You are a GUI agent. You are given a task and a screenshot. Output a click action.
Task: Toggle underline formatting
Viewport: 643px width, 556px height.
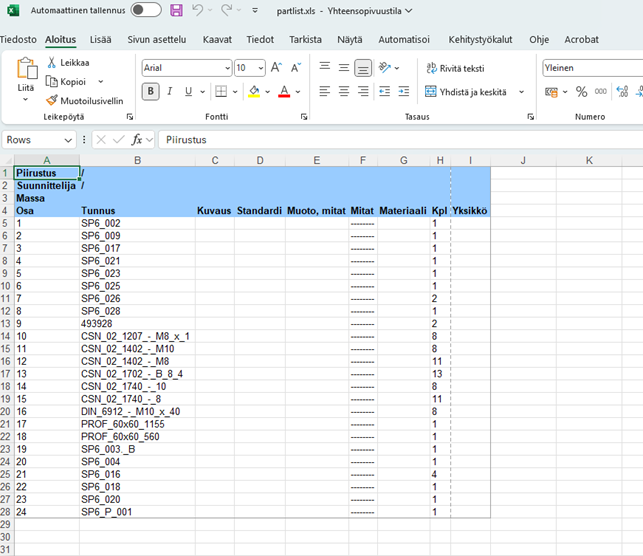tap(189, 92)
